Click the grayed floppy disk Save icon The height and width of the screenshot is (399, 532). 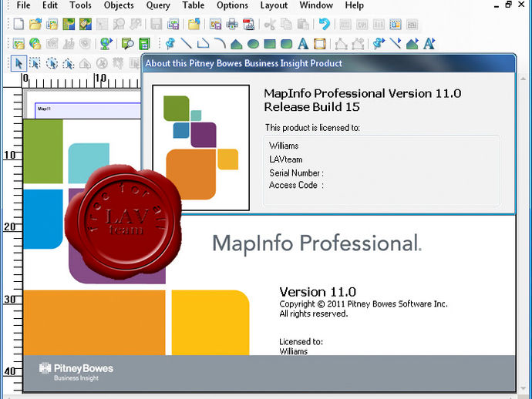[156, 25]
